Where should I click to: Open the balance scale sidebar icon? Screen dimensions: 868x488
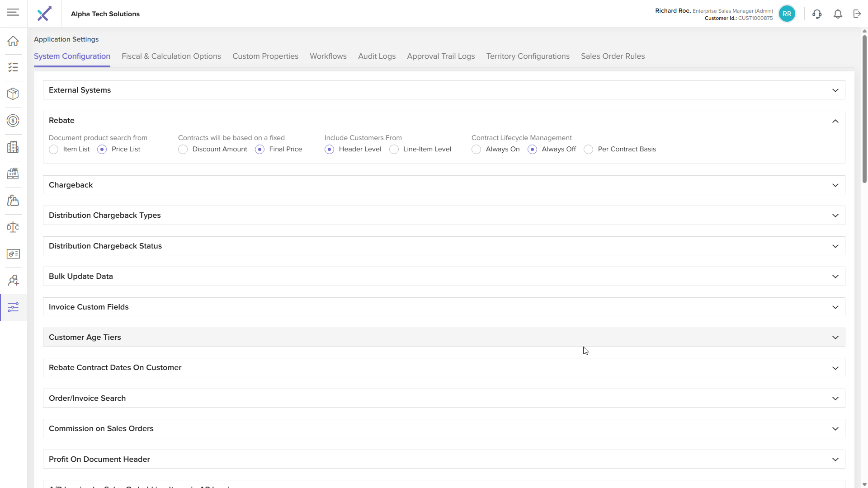coord(13,227)
